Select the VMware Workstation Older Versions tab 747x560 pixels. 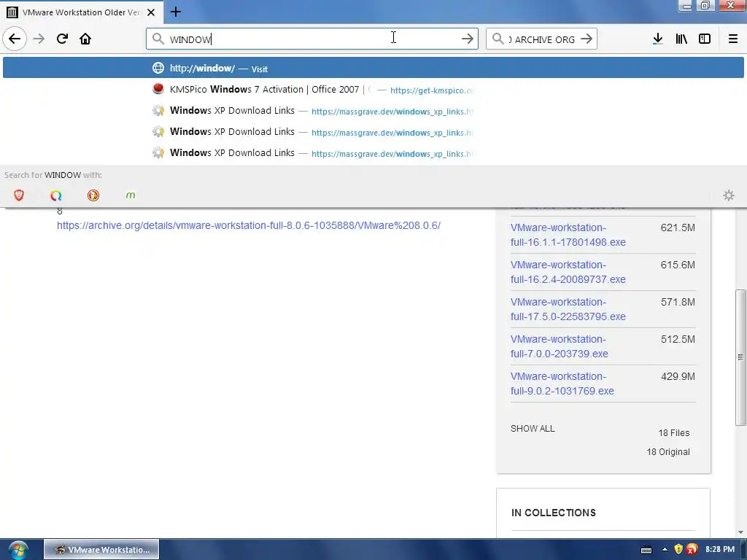pos(82,12)
